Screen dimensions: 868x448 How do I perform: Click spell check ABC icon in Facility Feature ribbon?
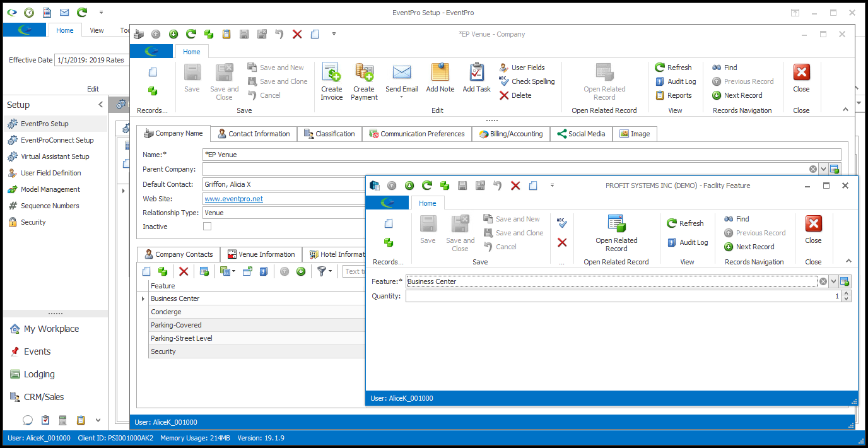click(x=562, y=223)
